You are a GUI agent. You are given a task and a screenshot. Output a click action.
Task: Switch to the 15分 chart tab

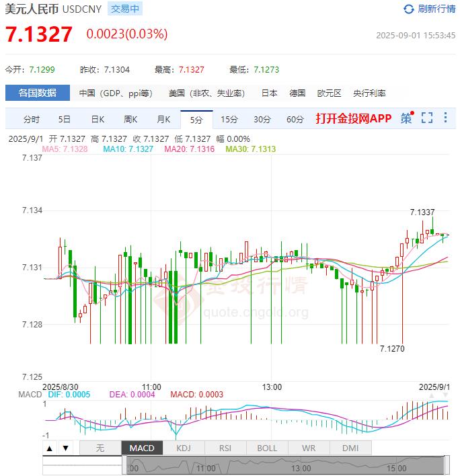pyautogui.click(x=229, y=120)
